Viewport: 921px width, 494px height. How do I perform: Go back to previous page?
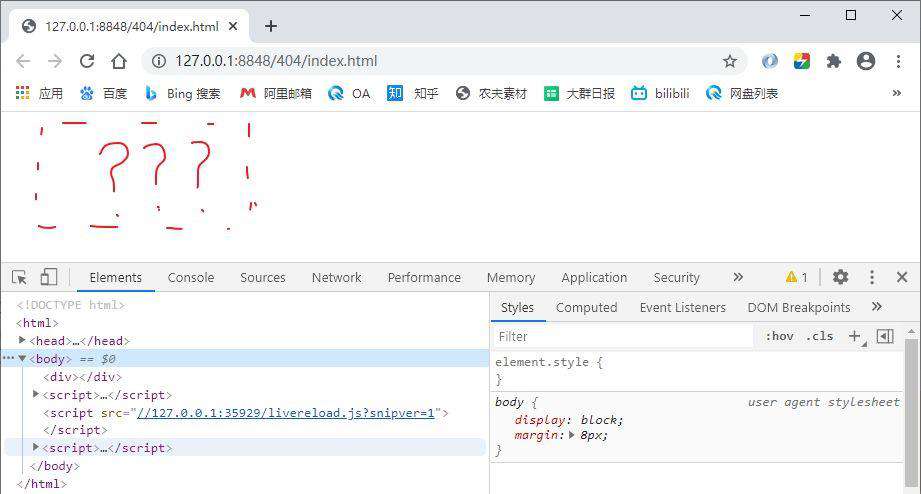coord(23,61)
